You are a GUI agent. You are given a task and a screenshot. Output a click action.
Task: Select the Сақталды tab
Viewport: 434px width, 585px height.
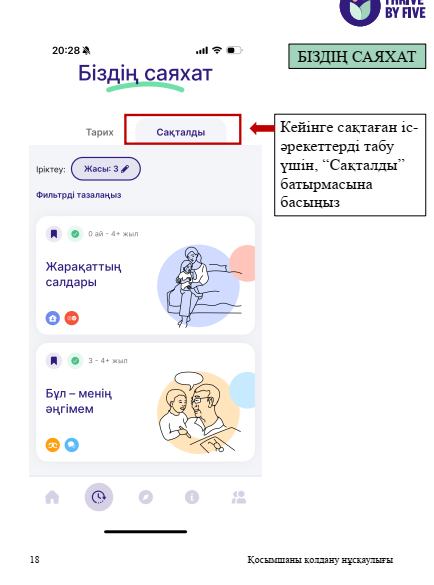point(181,132)
